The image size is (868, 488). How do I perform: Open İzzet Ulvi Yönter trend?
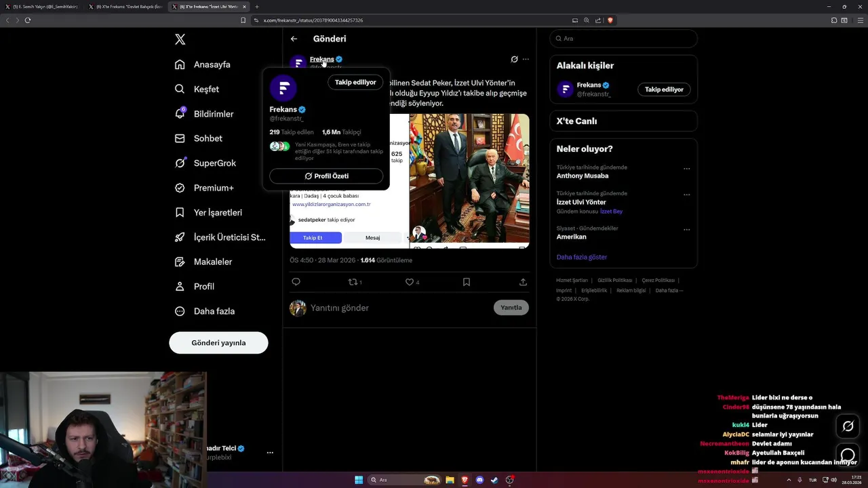click(581, 202)
